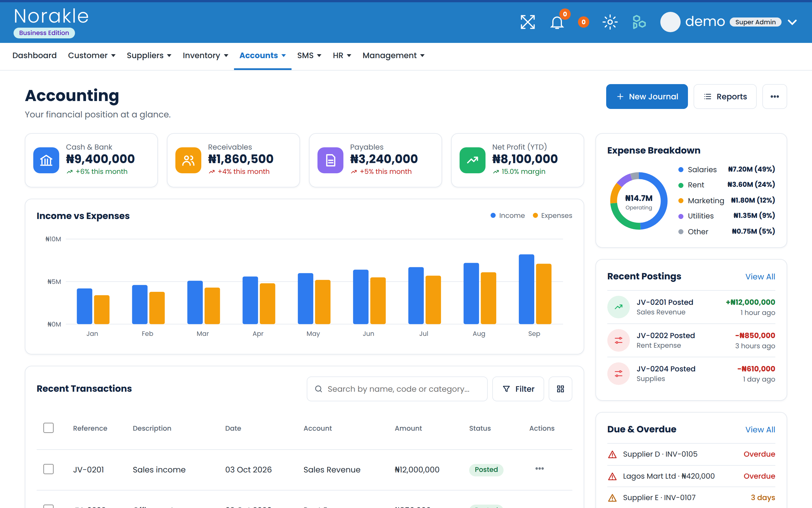Click the Other gray legend dot
Image resolution: width=812 pixels, height=508 pixels.
(681, 232)
